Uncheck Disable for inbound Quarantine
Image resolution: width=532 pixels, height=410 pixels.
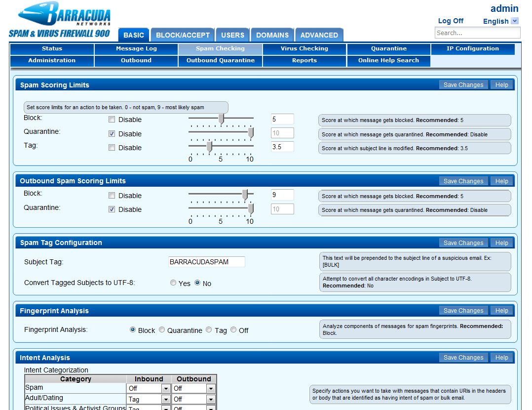click(x=112, y=133)
